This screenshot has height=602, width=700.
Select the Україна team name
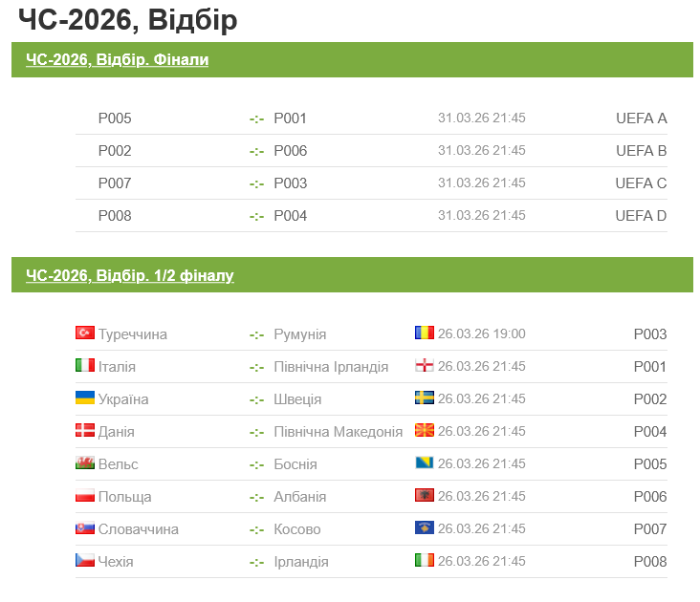pos(123,399)
